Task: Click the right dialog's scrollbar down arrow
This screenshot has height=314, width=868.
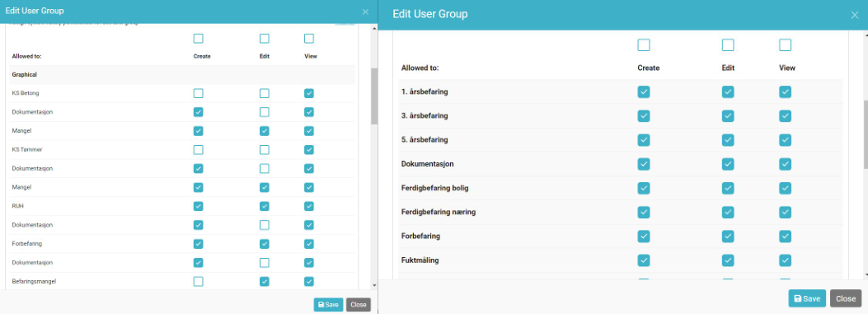Action: [x=865, y=274]
